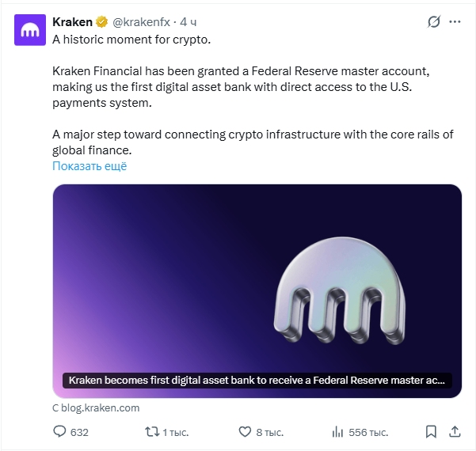Click the 632 replies count

coord(79,433)
